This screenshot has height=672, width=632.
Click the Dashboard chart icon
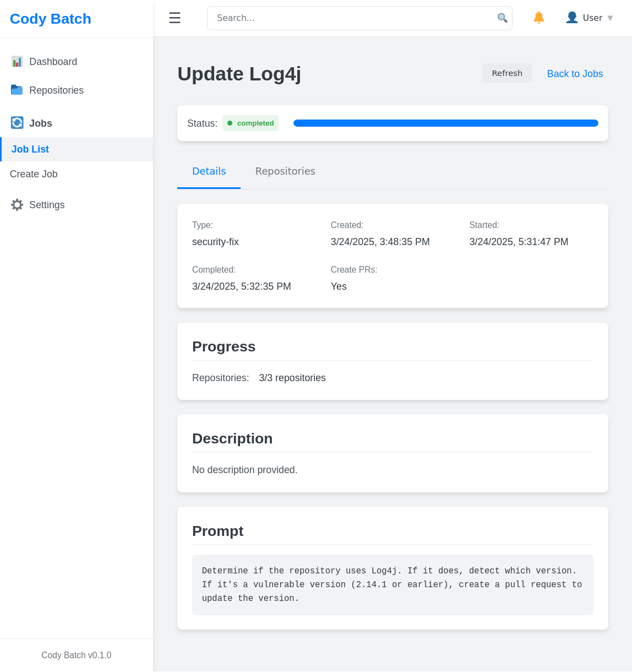(x=17, y=62)
